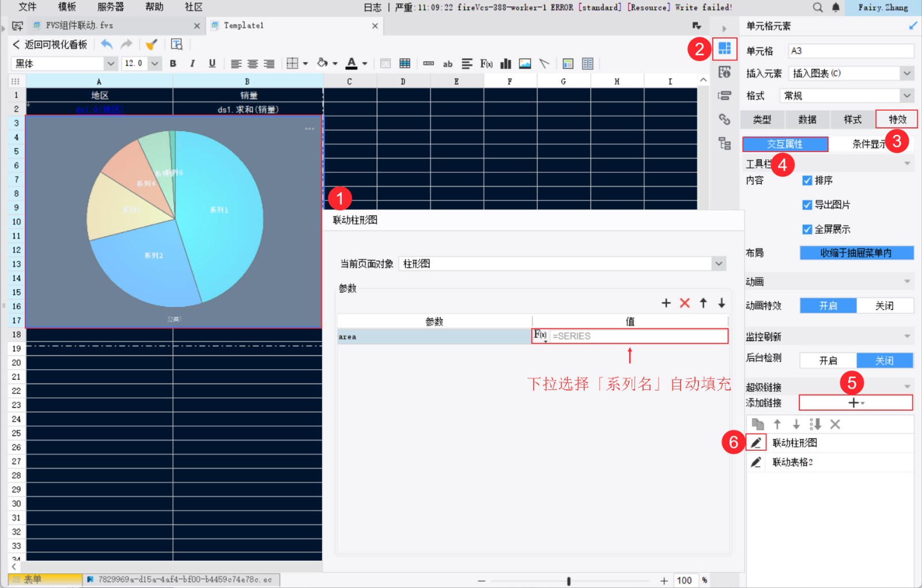
Task: Insert rich text with ab icon
Action: (x=448, y=64)
